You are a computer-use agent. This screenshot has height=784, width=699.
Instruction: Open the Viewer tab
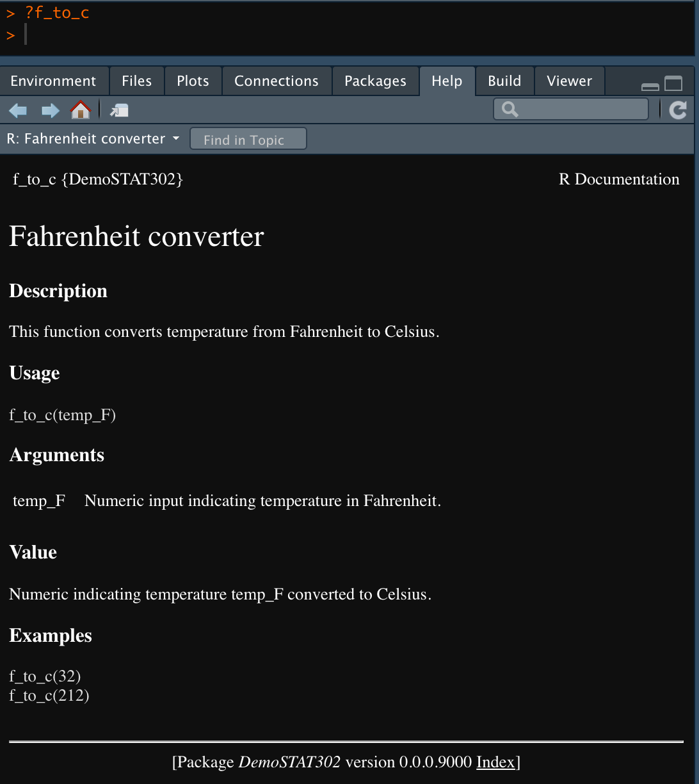(x=569, y=81)
